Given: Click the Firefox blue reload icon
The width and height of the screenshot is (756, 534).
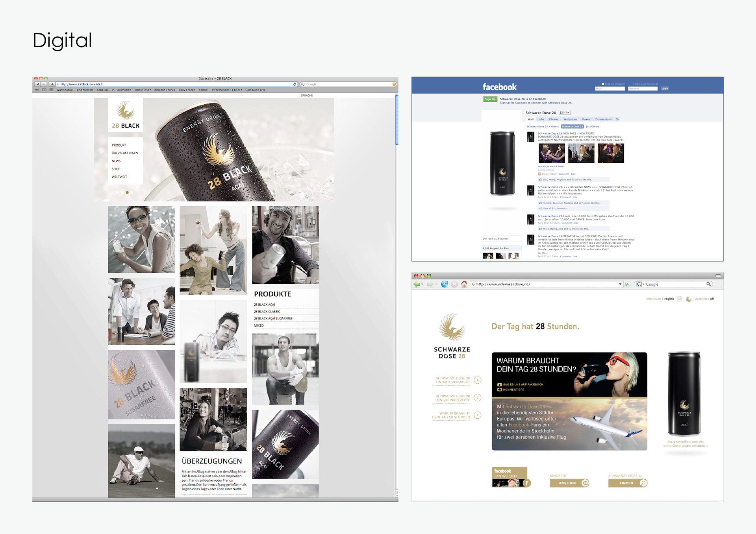Looking at the screenshot, I should (x=445, y=284).
